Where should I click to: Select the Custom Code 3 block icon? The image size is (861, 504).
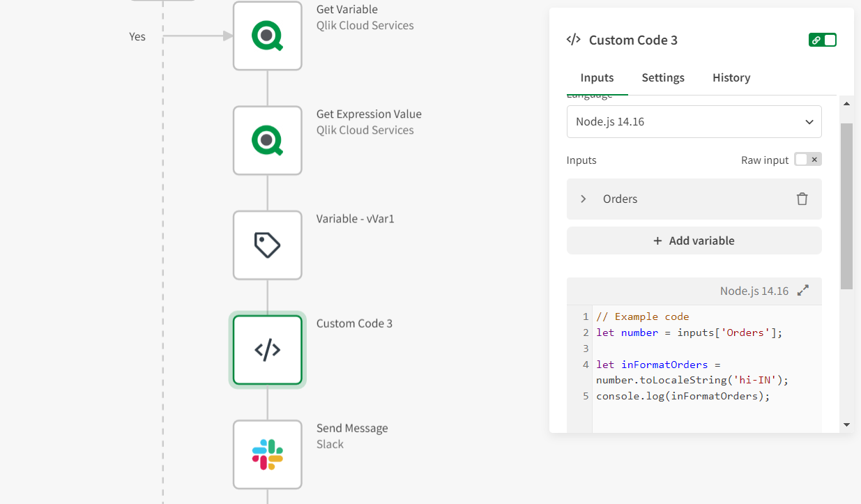pyautogui.click(x=267, y=350)
